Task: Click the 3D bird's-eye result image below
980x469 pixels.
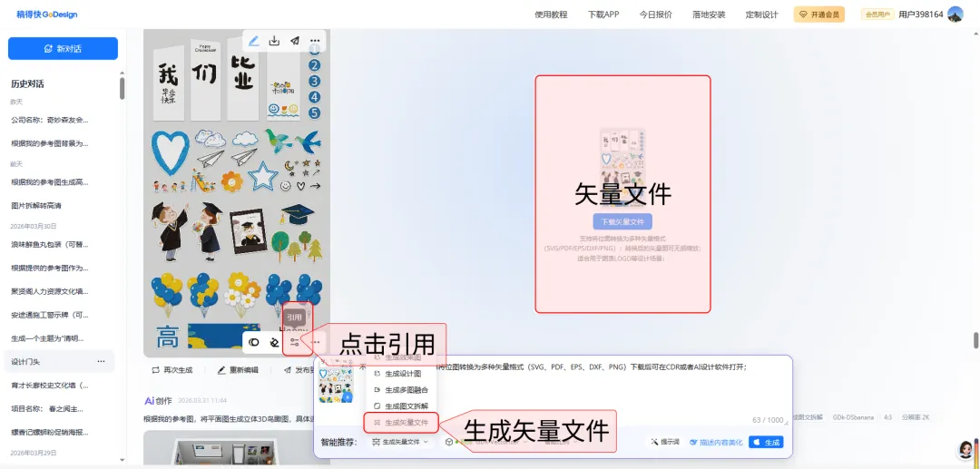Action: [x=237, y=447]
